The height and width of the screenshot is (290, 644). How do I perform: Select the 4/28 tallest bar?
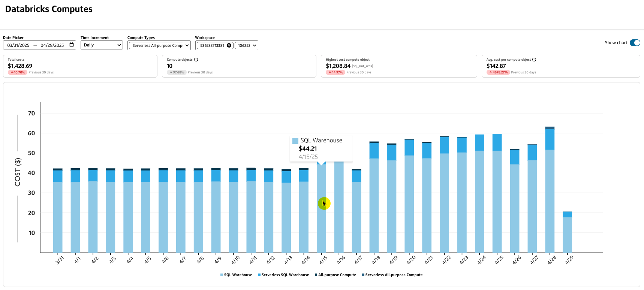coord(550,190)
